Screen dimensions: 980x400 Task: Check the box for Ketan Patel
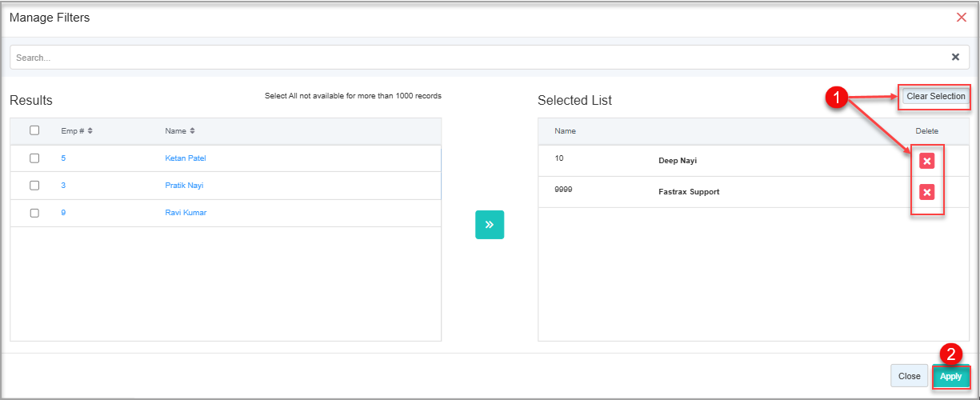tap(34, 158)
